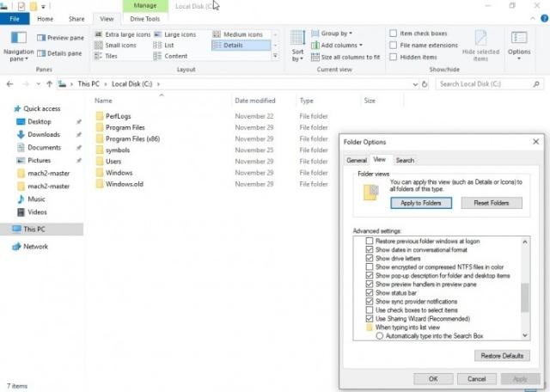
Task: Click the Search Local Disk (C:) field
Action: [489, 84]
